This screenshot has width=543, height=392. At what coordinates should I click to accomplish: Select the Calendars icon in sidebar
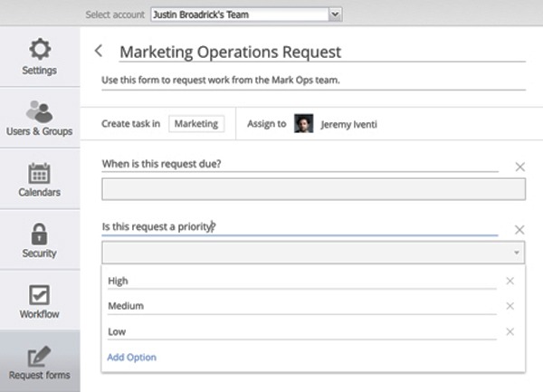pos(40,172)
